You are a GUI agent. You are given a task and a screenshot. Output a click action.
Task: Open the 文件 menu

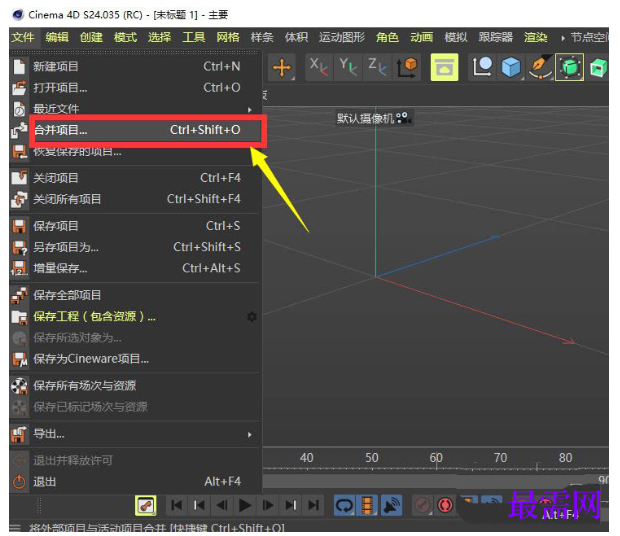pyautogui.click(x=23, y=38)
